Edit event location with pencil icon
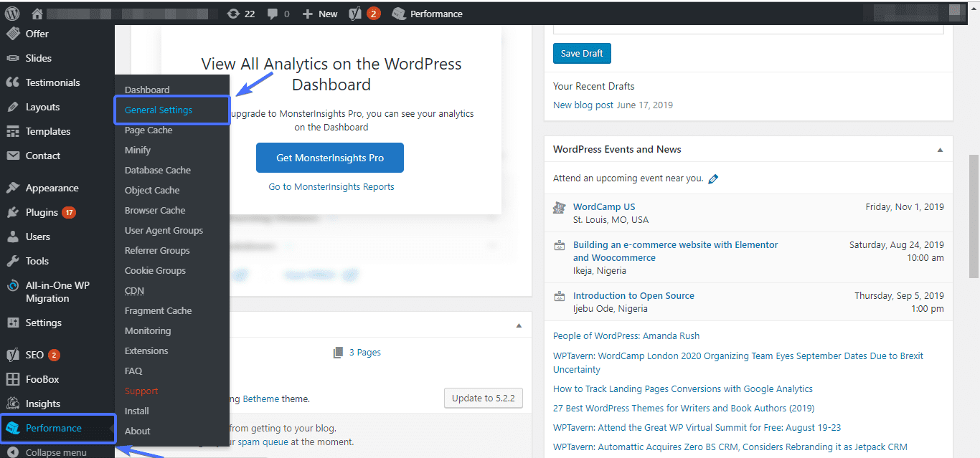This screenshot has height=458, width=980. tap(713, 179)
